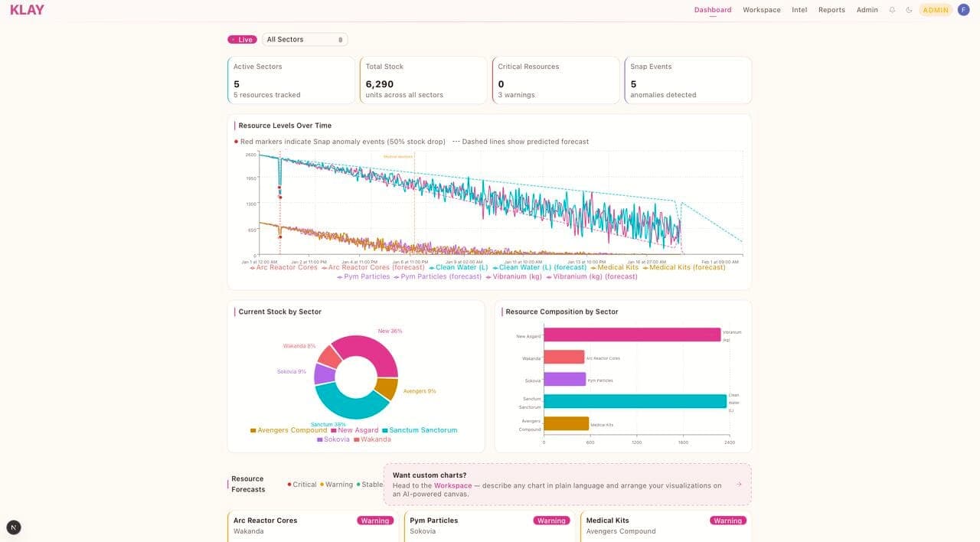Click the "Resource Composition by Sector" heading
The image size is (980, 542).
(x=562, y=312)
